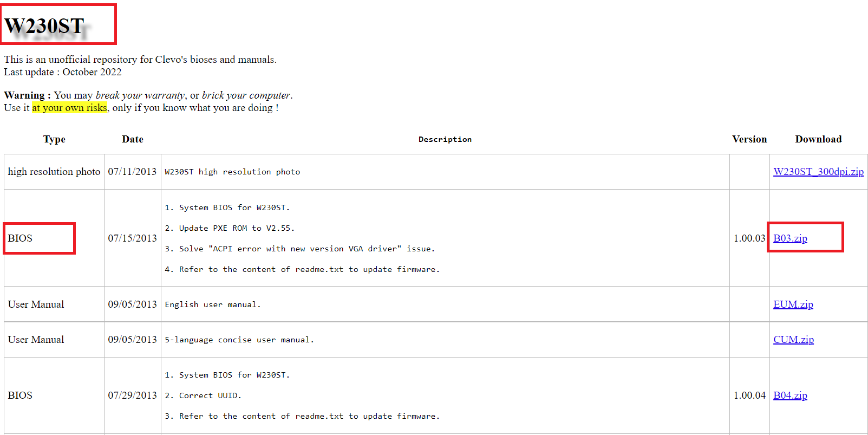Click version number 1.00.03
The height and width of the screenshot is (435, 868).
(x=749, y=238)
